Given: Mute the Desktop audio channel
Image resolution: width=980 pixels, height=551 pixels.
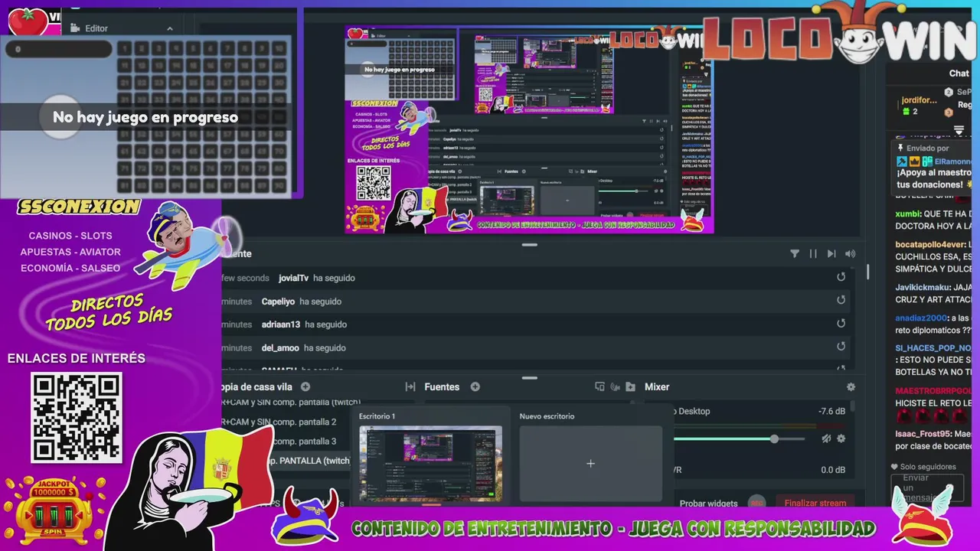Looking at the screenshot, I should (826, 439).
